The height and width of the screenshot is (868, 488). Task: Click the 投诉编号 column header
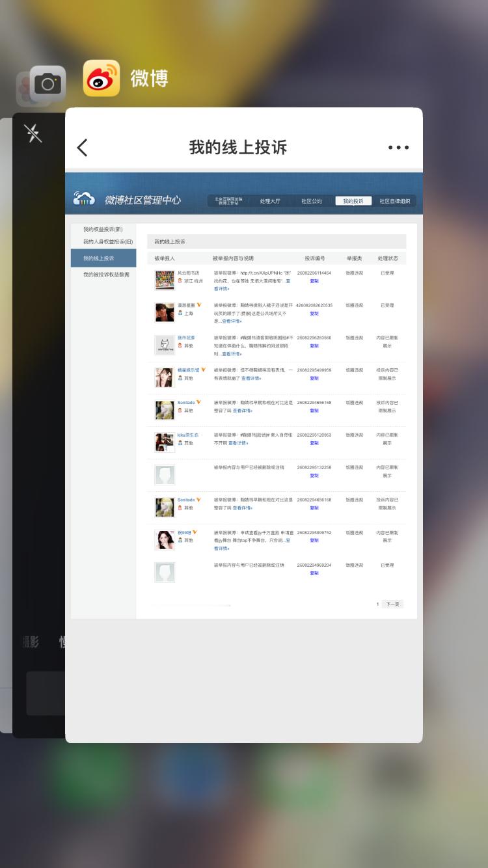[x=315, y=258]
